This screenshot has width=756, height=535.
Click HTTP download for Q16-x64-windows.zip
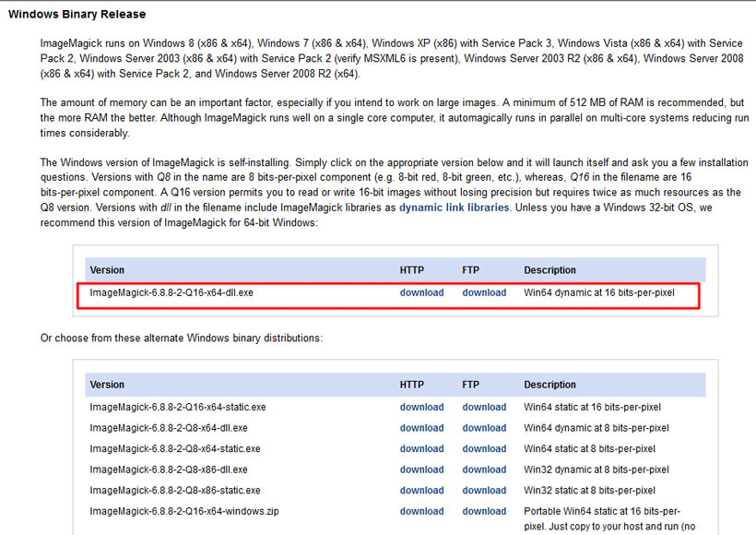click(421, 511)
